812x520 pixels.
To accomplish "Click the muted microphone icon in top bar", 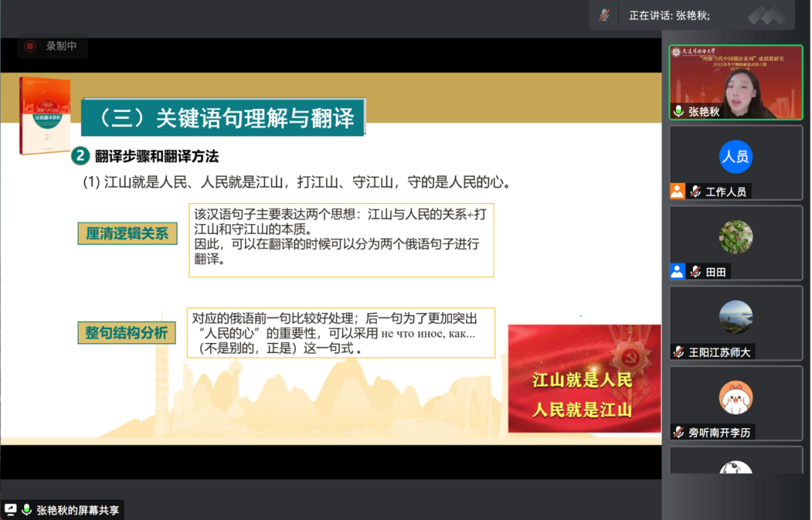I will pos(604,15).
